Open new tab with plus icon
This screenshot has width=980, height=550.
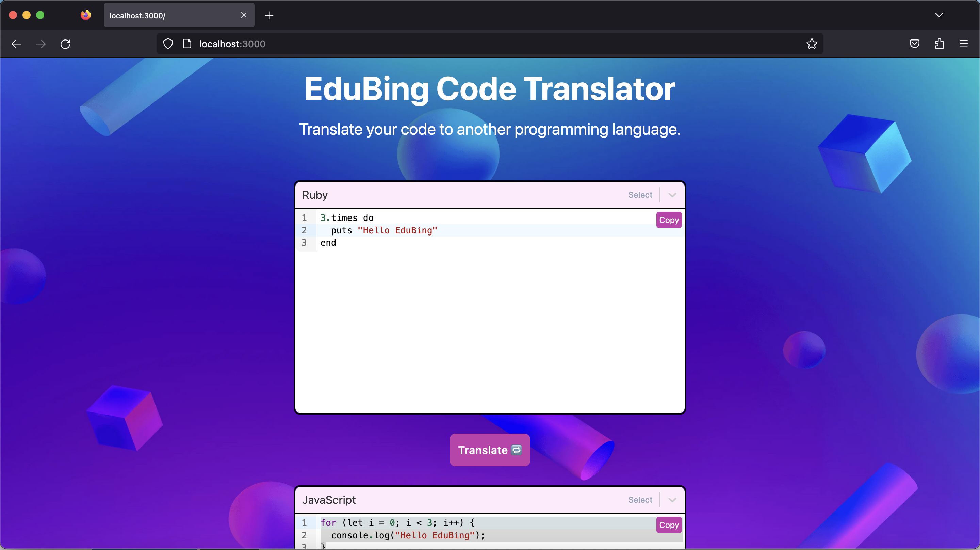pos(269,15)
